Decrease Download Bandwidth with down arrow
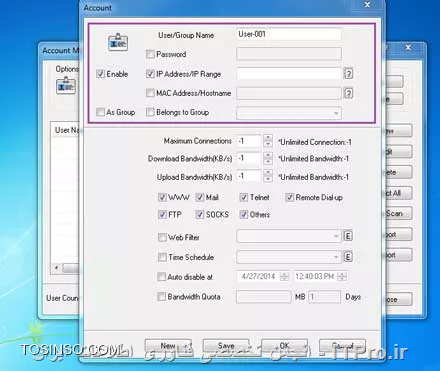 tap(268, 162)
